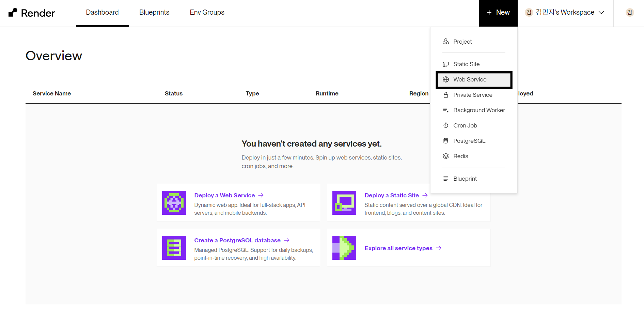Select Project from the New menu

[x=474, y=42]
